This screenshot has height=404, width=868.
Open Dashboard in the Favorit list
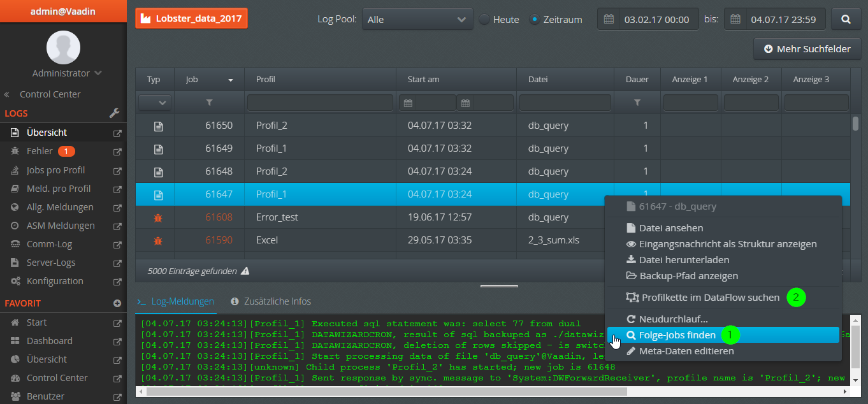[x=49, y=340]
